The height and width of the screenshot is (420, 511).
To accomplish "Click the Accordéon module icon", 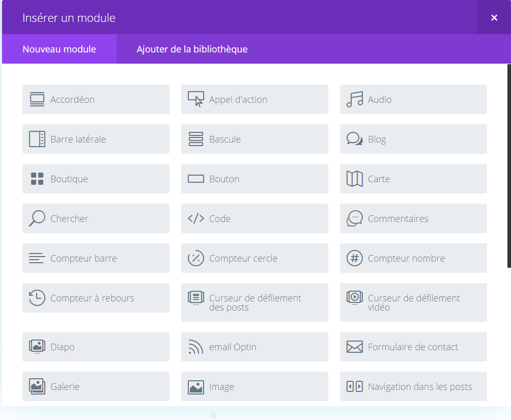I will coord(37,99).
